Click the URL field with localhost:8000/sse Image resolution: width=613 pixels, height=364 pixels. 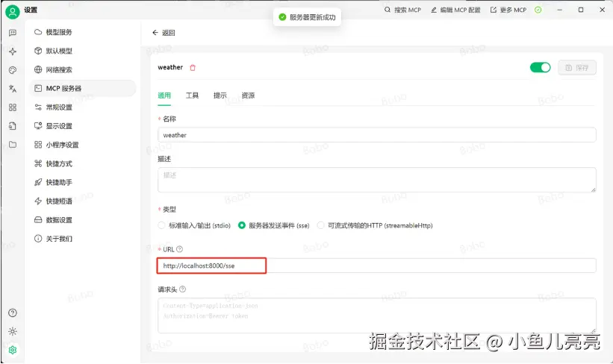377,266
